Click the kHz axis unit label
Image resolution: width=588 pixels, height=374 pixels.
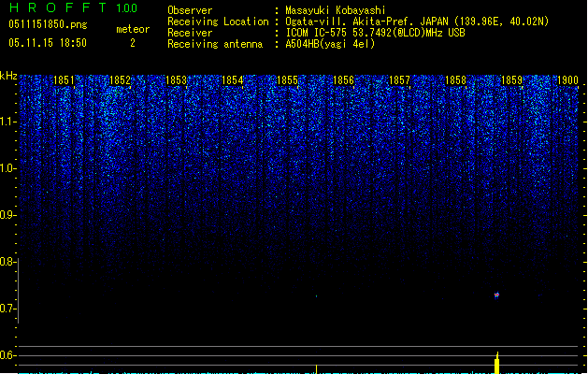click(8, 76)
